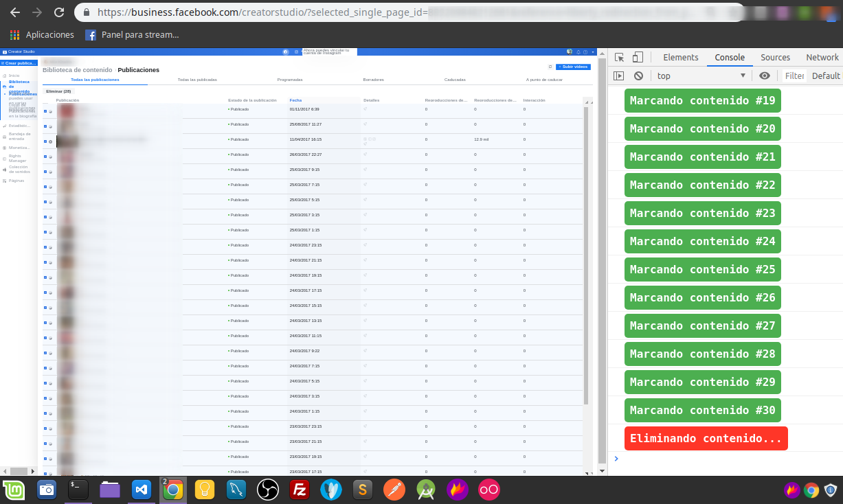
Task: Switch to the Programadas tab
Action: [290, 80]
